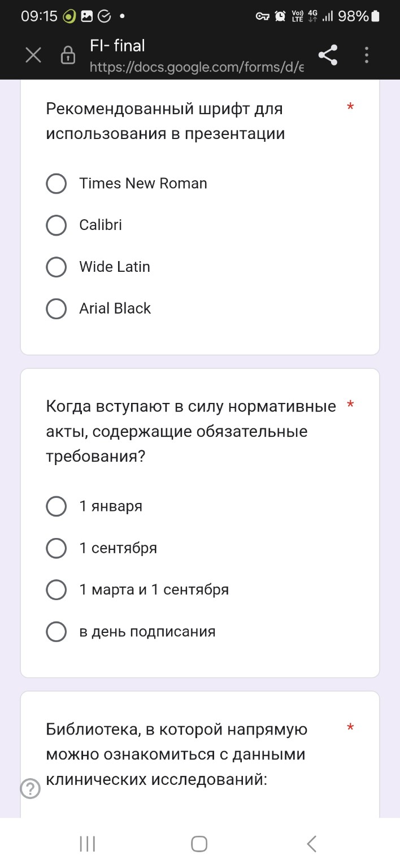Select the Wide Latin option

click(56, 267)
